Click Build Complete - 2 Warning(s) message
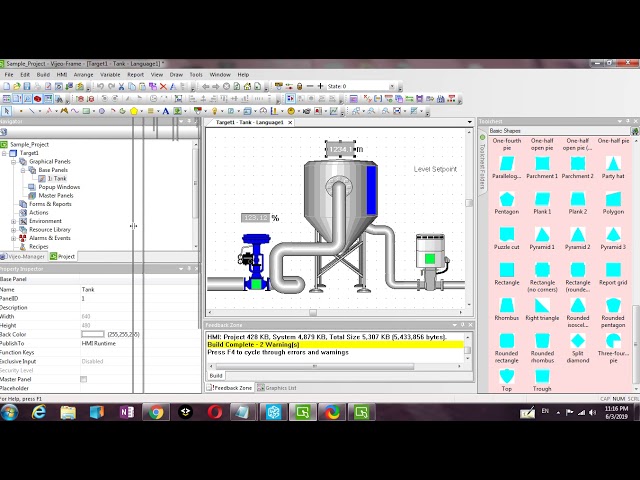Viewport: 640px width, 480px height. pyautogui.click(x=253, y=344)
